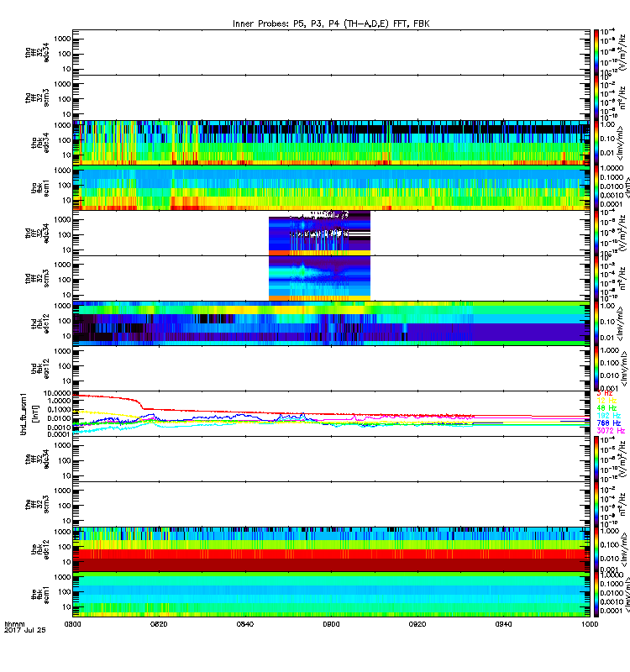Screen dimensions: 630x672
Task: Click the color bar beside tha fff edc34 panel
Action: [596, 52]
